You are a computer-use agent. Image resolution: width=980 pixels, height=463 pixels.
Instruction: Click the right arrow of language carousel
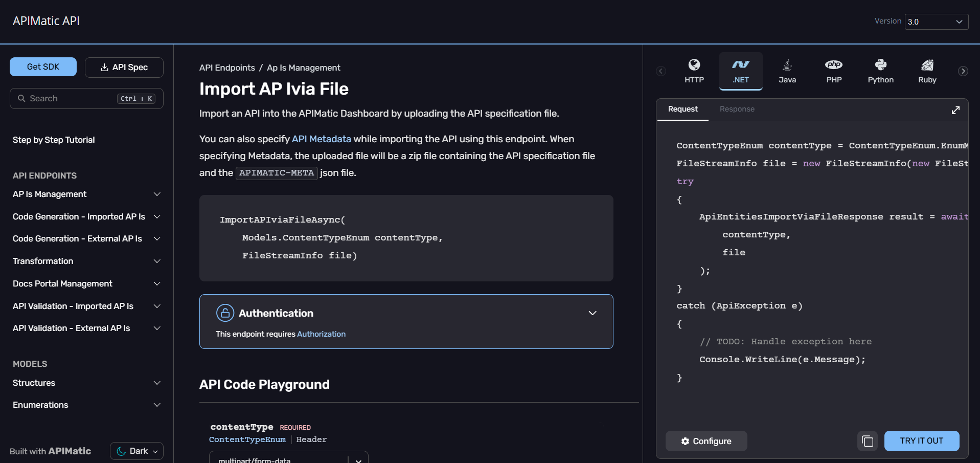963,71
